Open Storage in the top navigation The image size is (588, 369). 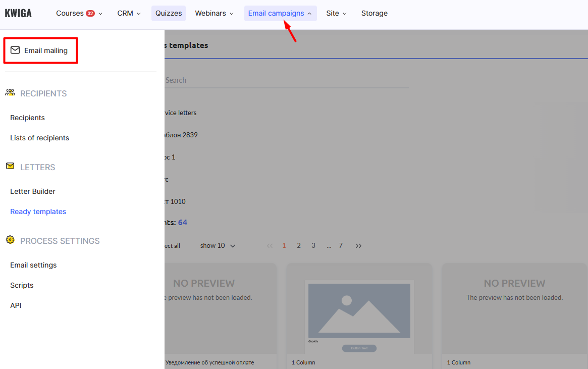(x=375, y=14)
